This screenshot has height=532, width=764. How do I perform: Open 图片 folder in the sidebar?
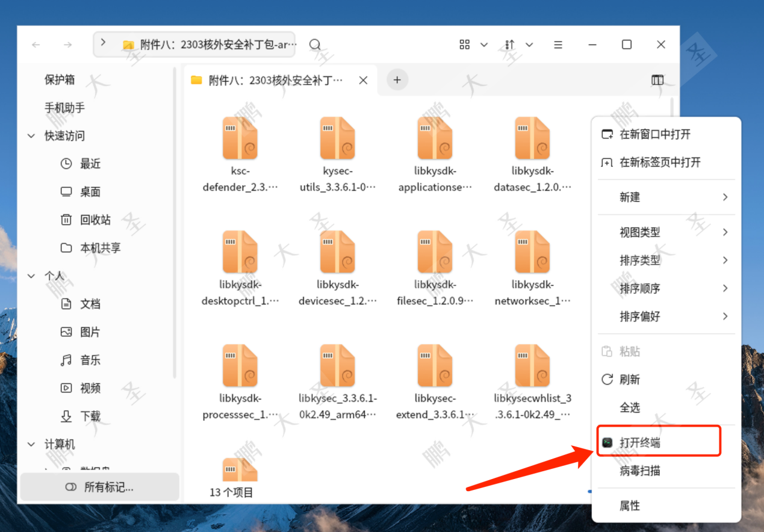point(80,332)
